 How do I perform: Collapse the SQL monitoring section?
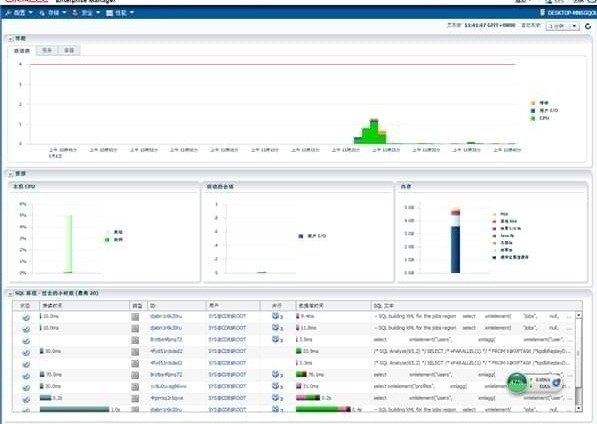[10, 293]
